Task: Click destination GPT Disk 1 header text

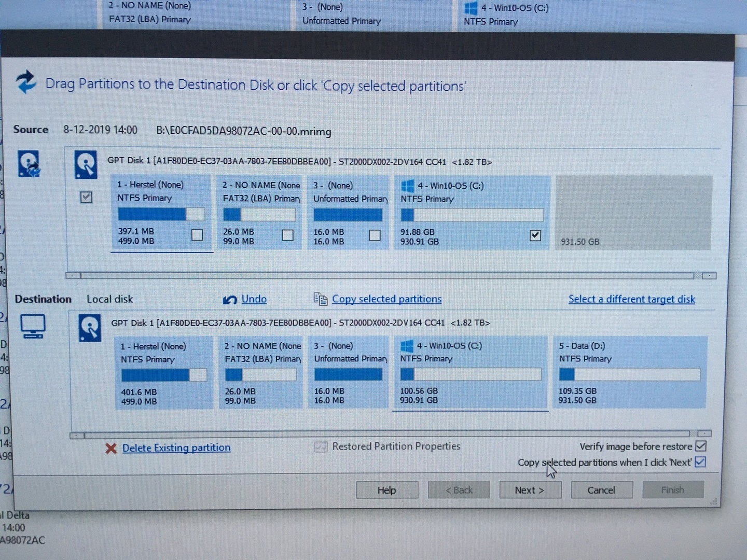Action: (x=300, y=323)
